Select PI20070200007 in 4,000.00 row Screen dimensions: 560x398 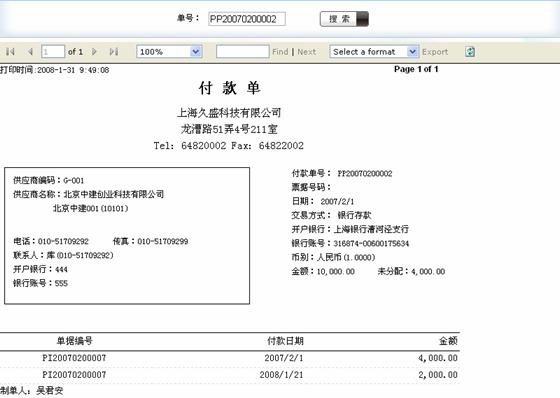(x=74, y=358)
